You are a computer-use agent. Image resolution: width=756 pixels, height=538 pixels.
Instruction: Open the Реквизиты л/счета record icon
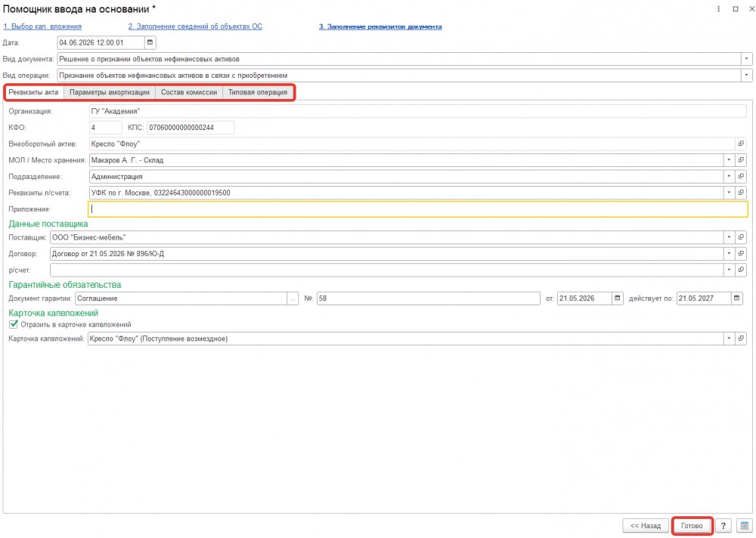point(741,193)
